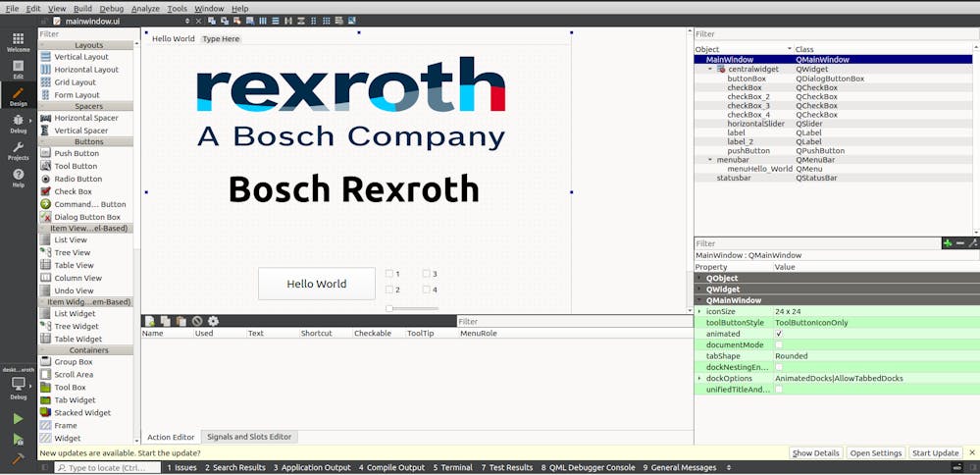Open the File menu

(x=12, y=9)
